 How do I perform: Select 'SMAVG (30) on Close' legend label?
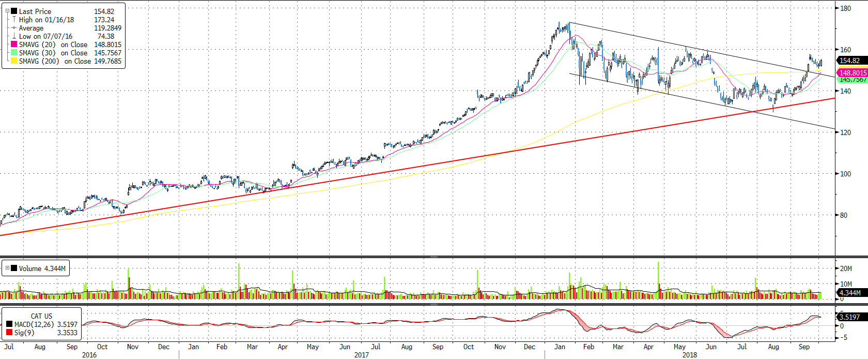click(x=53, y=53)
